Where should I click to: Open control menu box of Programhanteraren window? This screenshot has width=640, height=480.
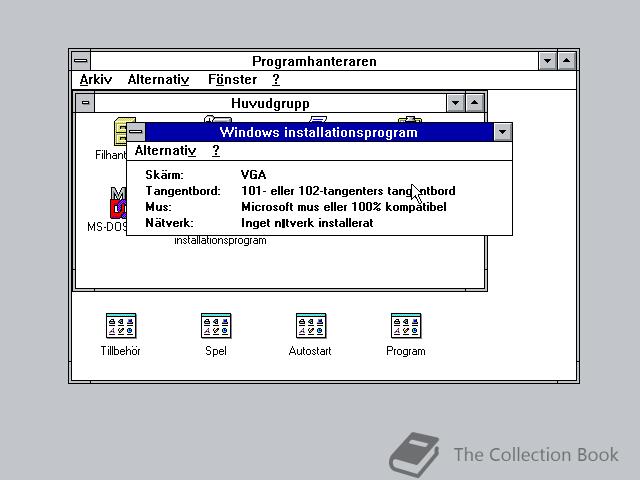click(x=81, y=61)
